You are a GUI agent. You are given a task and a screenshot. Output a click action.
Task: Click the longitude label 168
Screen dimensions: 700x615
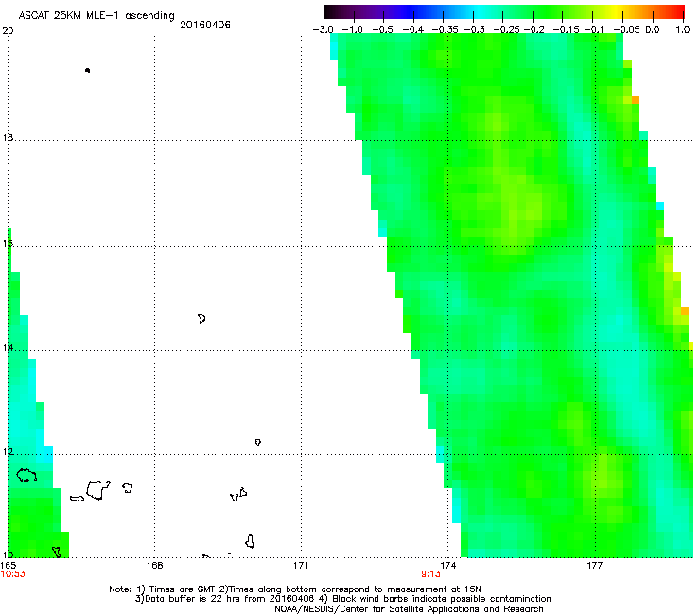(154, 566)
